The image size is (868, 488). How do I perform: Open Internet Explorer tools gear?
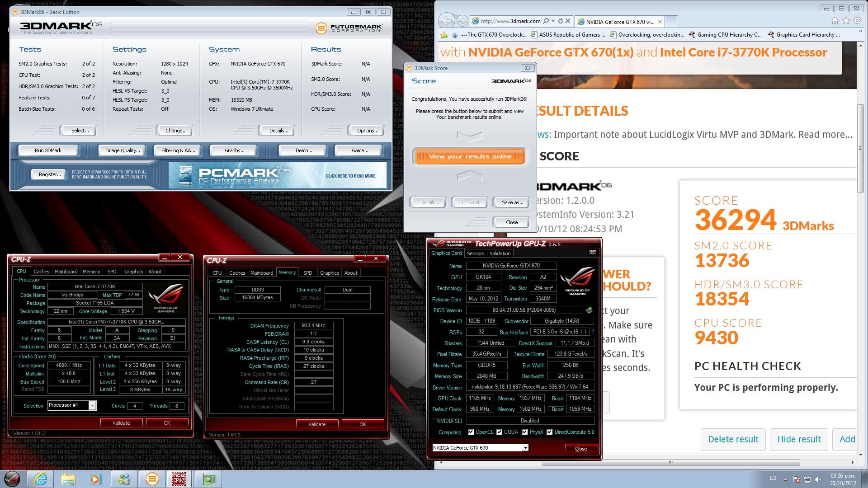click(x=857, y=21)
